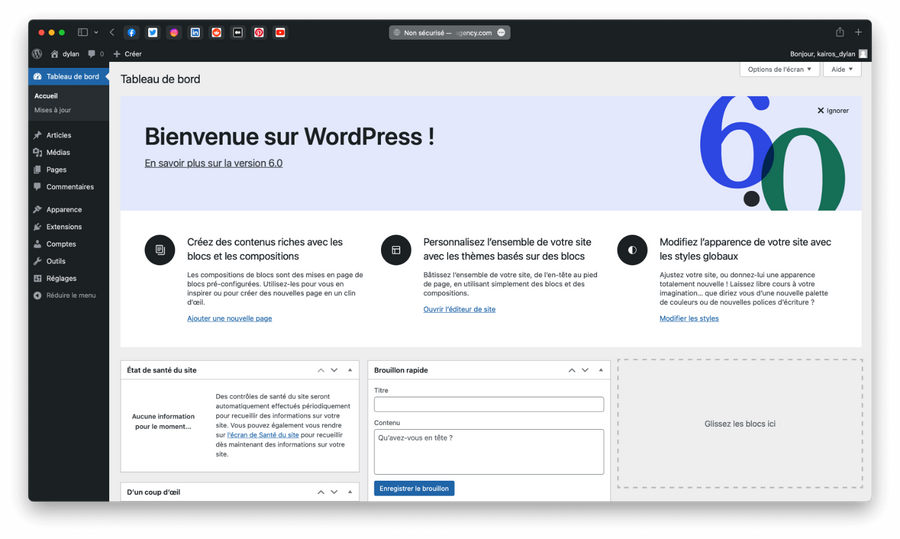The width and height of the screenshot is (900, 539).
Task: Click the page options icon in address bar
Action: pos(501,33)
